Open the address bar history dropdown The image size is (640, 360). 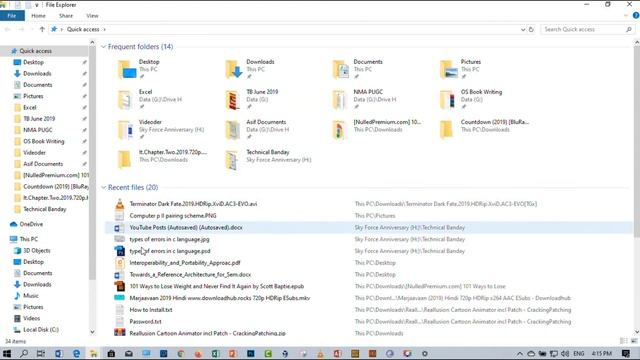pyautogui.click(x=523, y=29)
